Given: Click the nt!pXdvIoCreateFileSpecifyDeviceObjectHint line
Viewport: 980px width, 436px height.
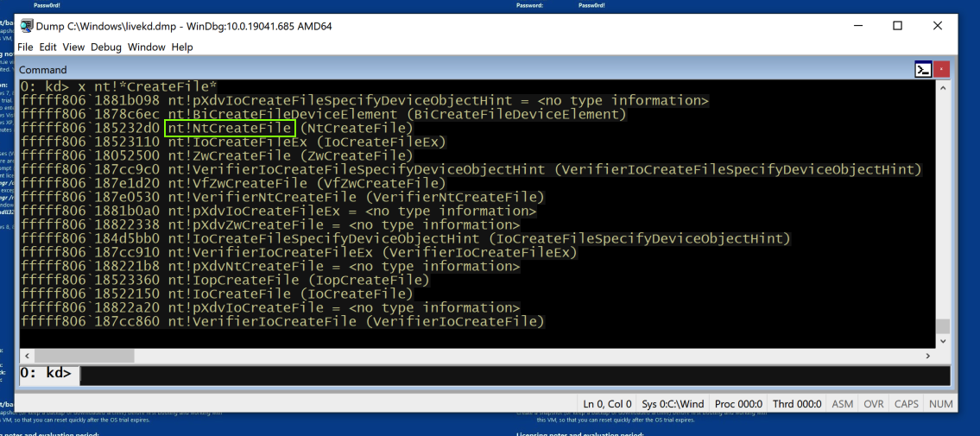Looking at the screenshot, I should 364,100.
